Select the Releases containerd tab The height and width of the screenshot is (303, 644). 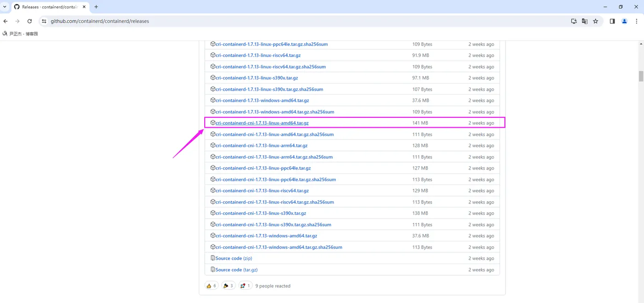pyautogui.click(x=50, y=7)
